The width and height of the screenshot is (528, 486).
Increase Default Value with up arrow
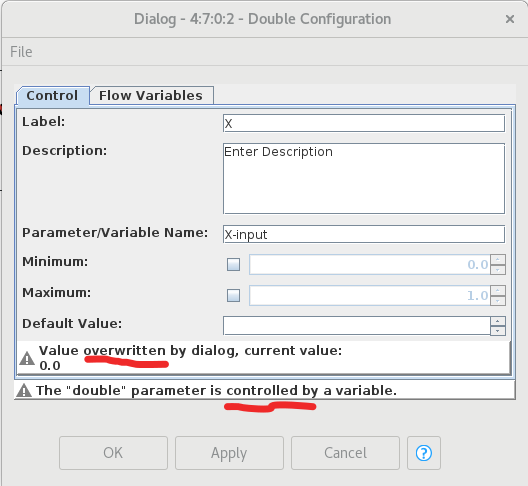pos(498,321)
